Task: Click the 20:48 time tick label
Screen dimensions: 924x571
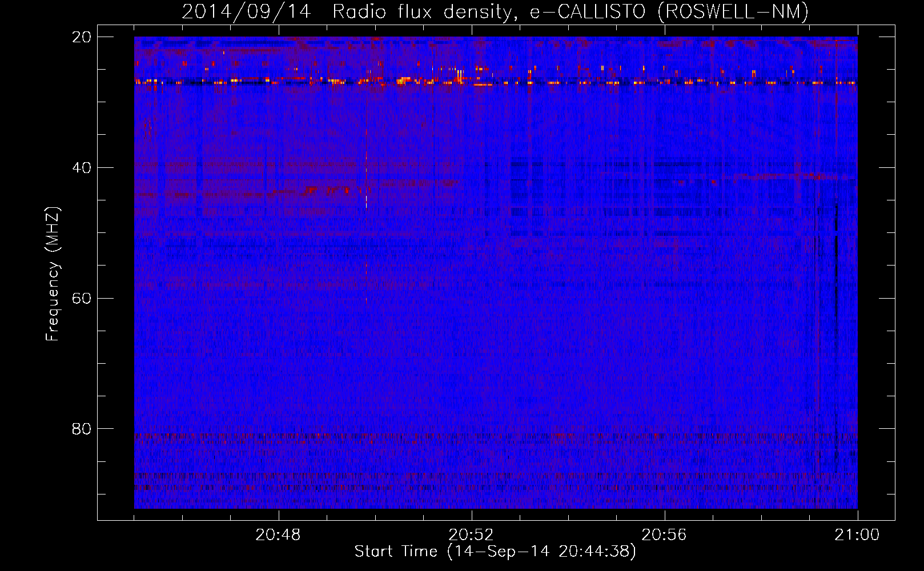Action: point(278,535)
